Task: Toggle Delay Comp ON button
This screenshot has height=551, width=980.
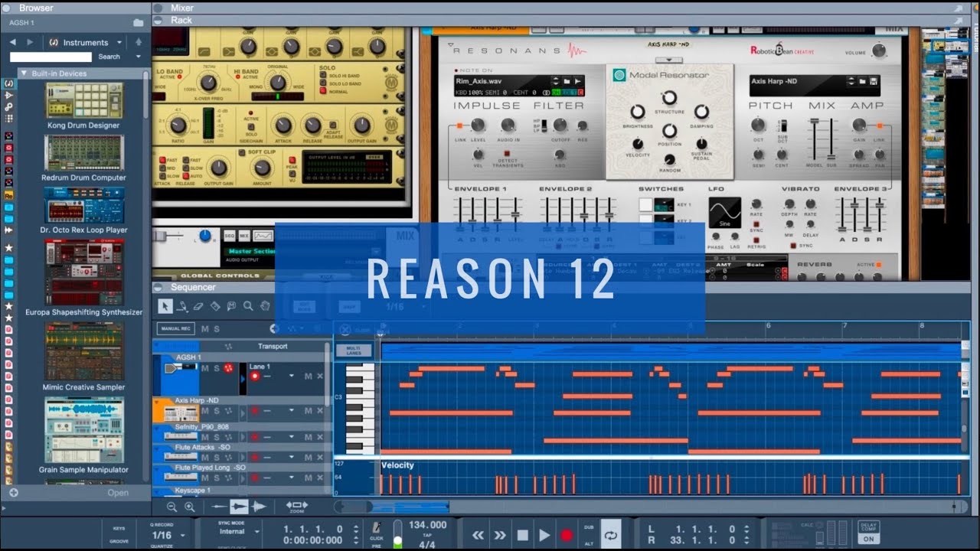Action: 868,539
